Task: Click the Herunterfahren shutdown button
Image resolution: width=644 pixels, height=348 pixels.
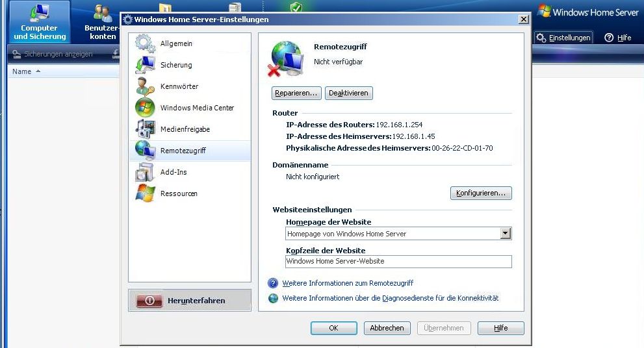Action: tap(190, 301)
